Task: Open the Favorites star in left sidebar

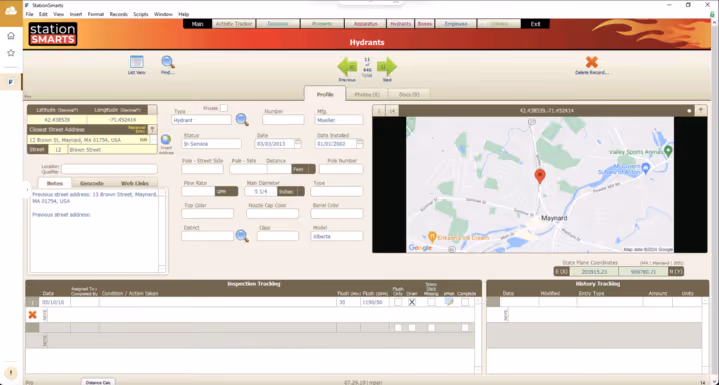Action: [x=11, y=53]
